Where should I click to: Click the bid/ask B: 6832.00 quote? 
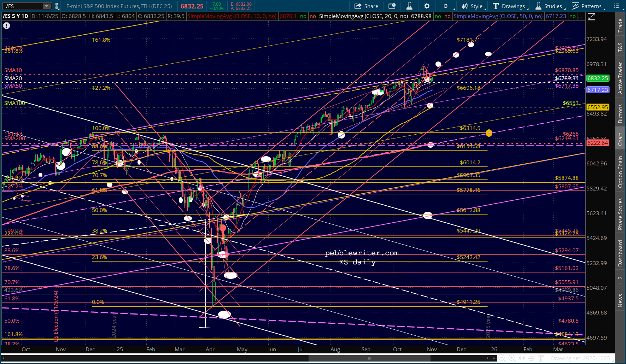pos(241,4)
